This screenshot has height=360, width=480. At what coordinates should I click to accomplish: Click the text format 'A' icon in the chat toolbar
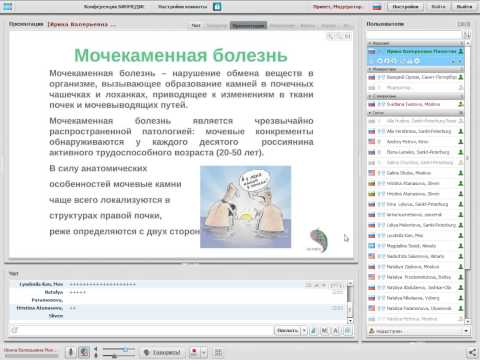tap(336, 331)
